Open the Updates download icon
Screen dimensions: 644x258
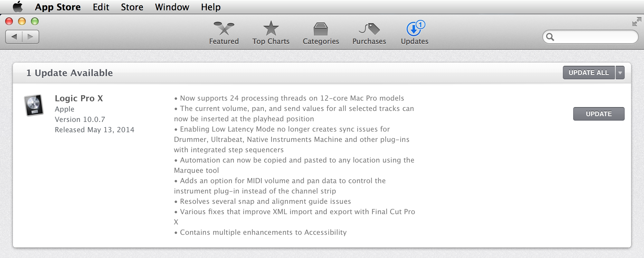[414, 29]
